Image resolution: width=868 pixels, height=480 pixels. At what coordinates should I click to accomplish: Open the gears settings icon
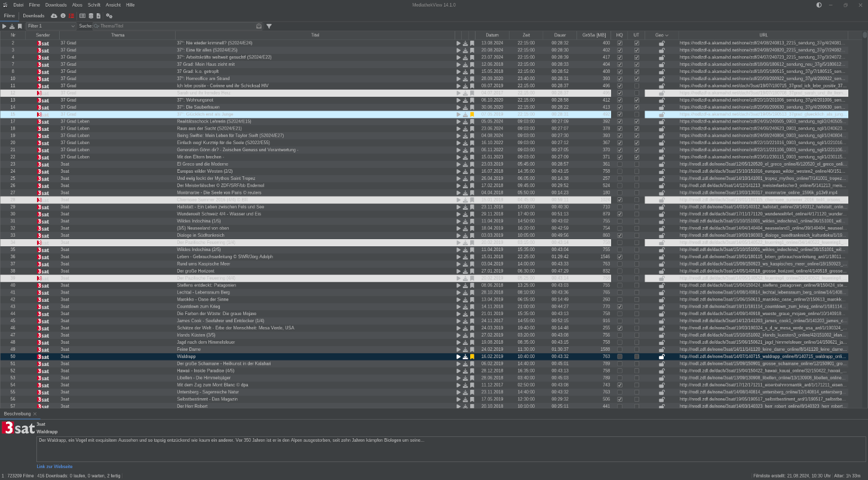click(x=109, y=16)
